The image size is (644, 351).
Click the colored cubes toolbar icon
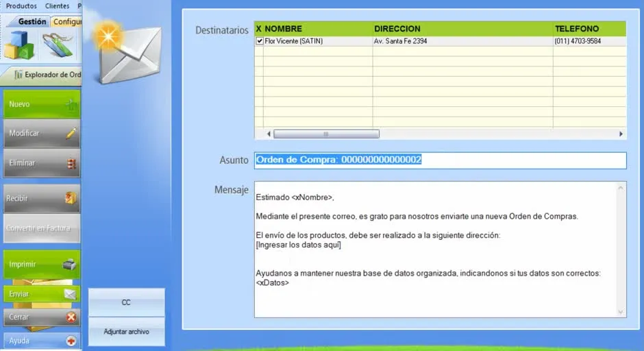pos(19,45)
